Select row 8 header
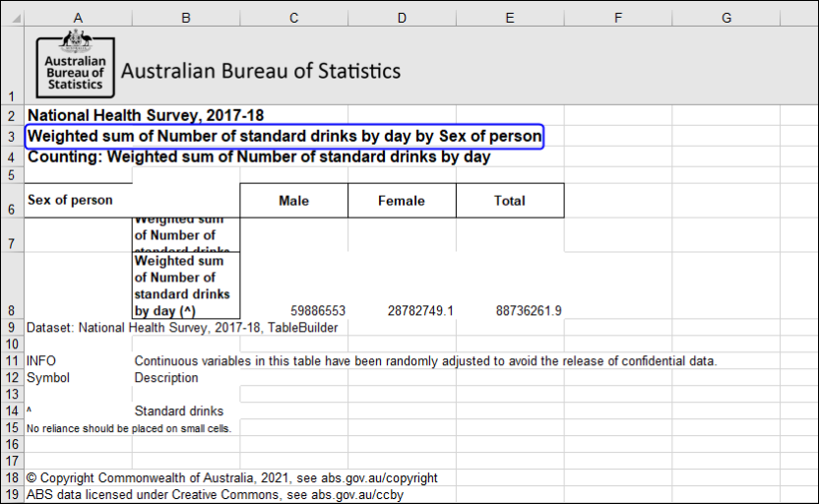This screenshot has height=504, width=819. point(12,285)
